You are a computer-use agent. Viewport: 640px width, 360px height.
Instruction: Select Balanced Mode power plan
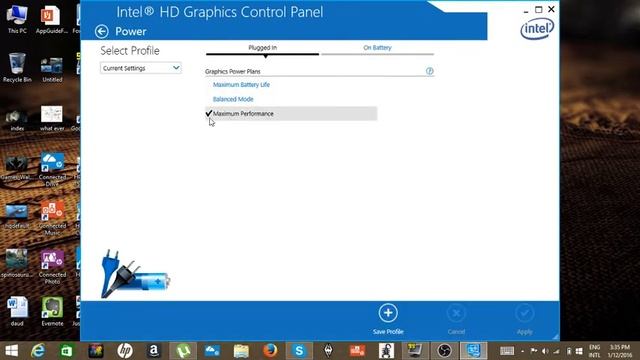233,99
